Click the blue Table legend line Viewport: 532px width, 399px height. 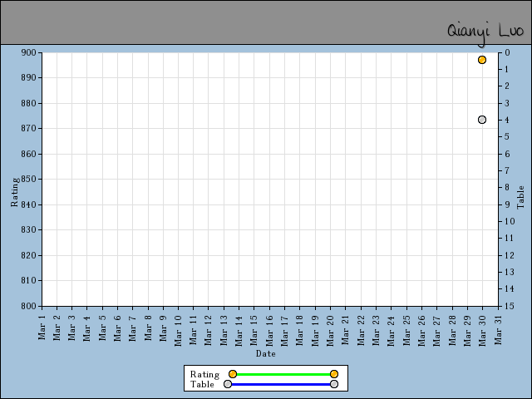click(281, 384)
